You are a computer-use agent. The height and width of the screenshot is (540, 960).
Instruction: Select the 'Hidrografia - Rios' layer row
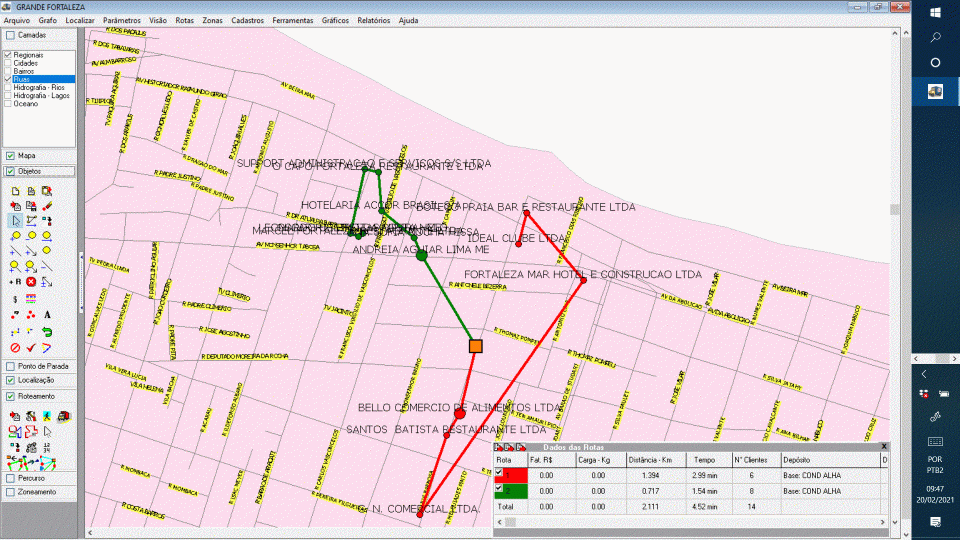pyautogui.click(x=39, y=88)
